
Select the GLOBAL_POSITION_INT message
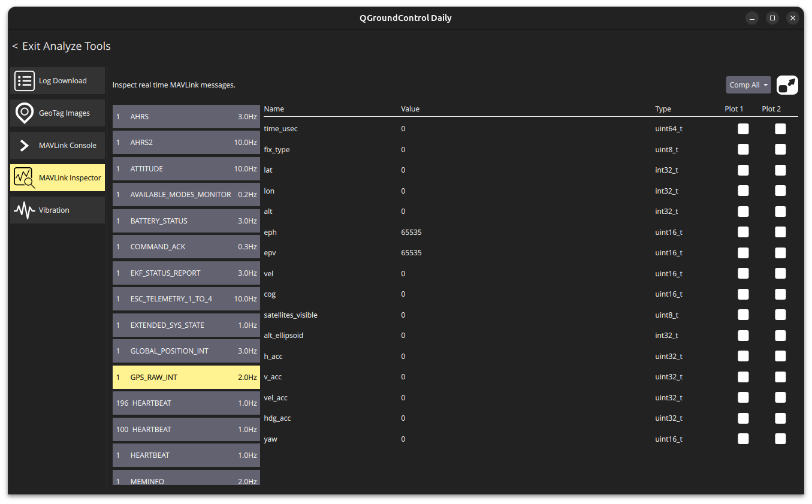pos(186,351)
